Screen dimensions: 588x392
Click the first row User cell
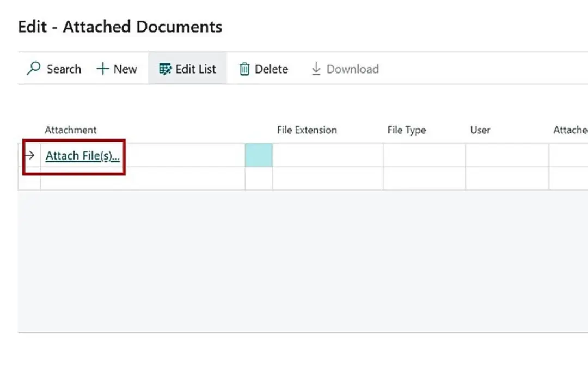tap(507, 155)
